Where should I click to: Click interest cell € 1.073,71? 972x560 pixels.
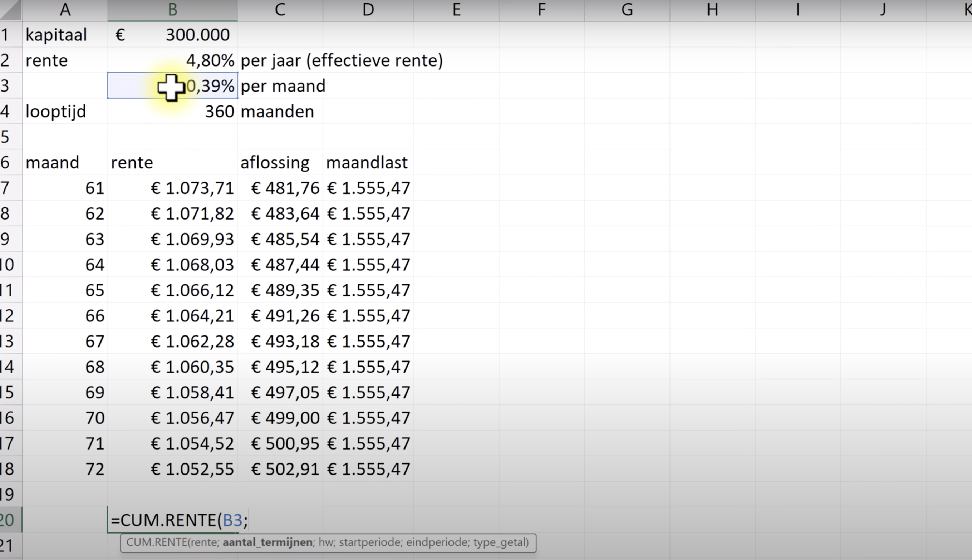click(x=173, y=188)
